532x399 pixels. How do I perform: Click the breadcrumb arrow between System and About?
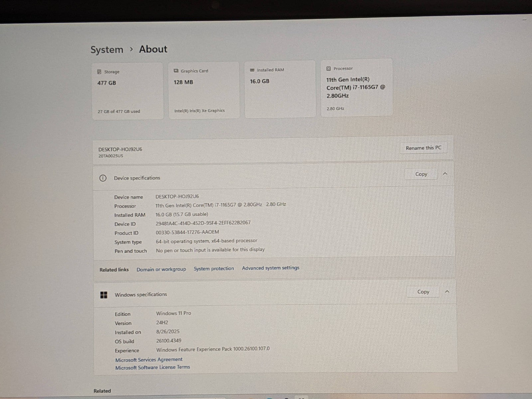(x=131, y=49)
